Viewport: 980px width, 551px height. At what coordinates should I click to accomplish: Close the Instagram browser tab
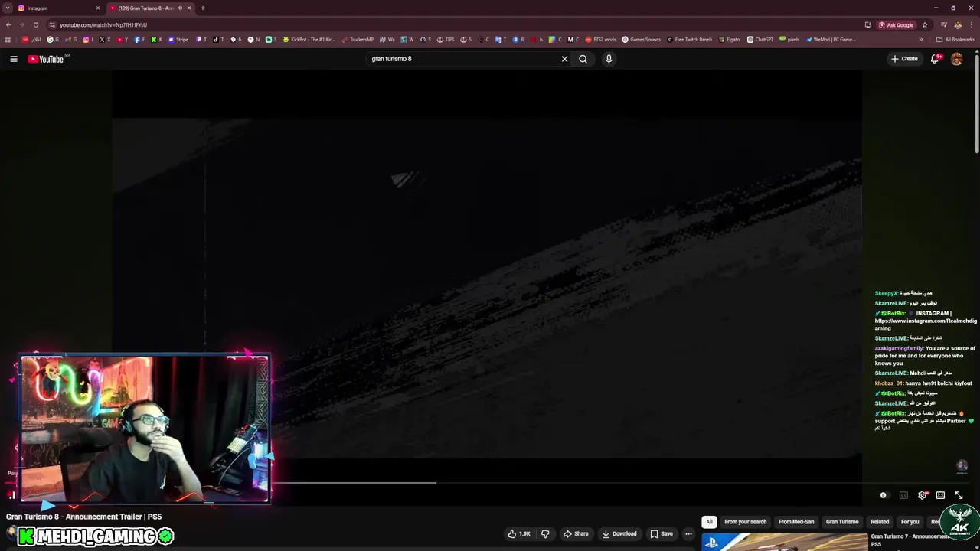[98, 8]
